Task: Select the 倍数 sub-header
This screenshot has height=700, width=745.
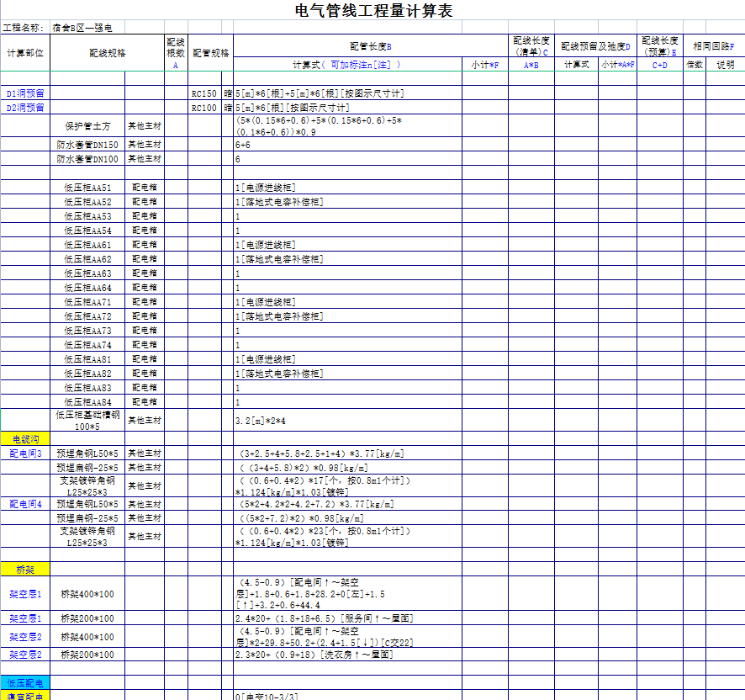Action: point(695,65)
